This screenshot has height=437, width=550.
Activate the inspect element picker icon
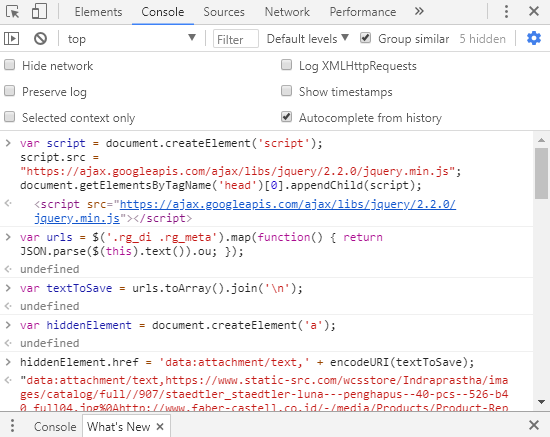(x=13, y=12)
